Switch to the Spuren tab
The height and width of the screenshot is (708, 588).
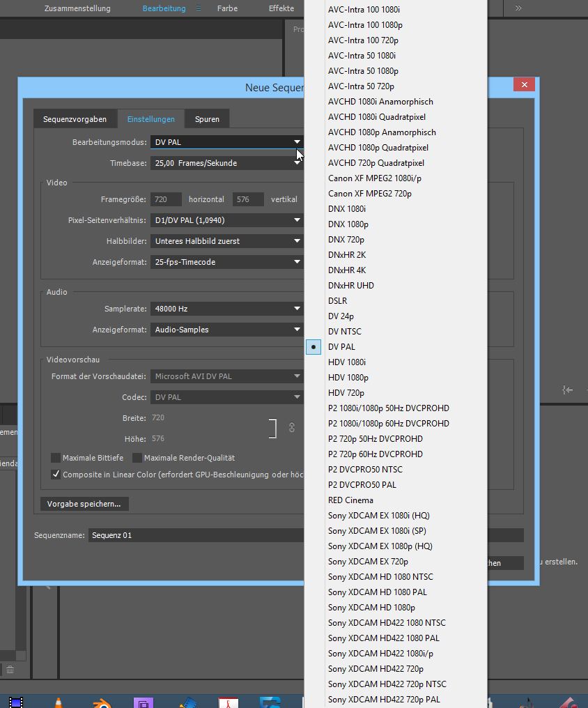point(207,119)
